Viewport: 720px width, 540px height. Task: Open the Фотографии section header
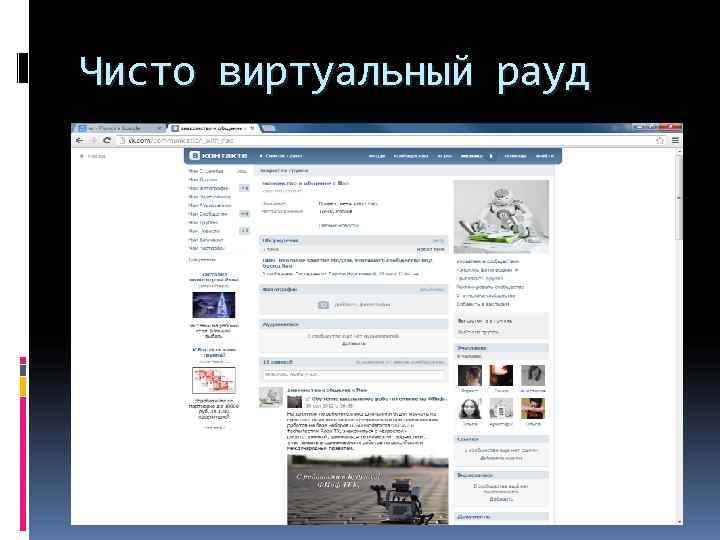(353, 290)
